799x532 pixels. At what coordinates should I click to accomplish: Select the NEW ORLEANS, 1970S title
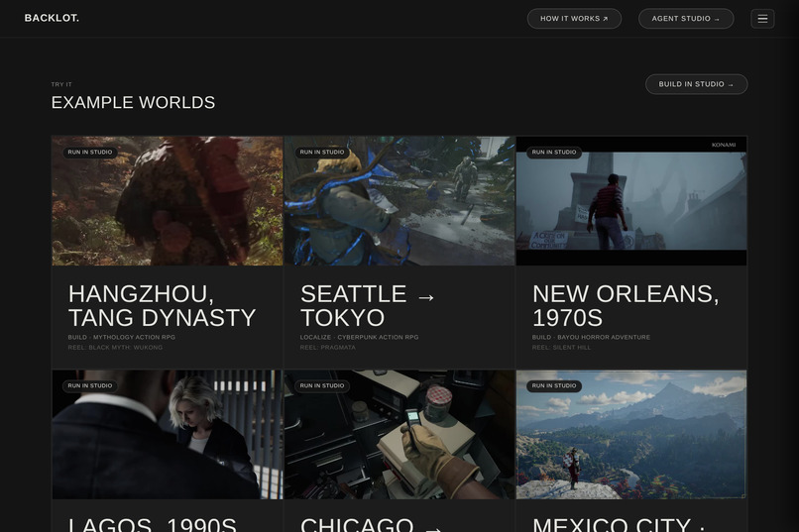pos(626,305)
